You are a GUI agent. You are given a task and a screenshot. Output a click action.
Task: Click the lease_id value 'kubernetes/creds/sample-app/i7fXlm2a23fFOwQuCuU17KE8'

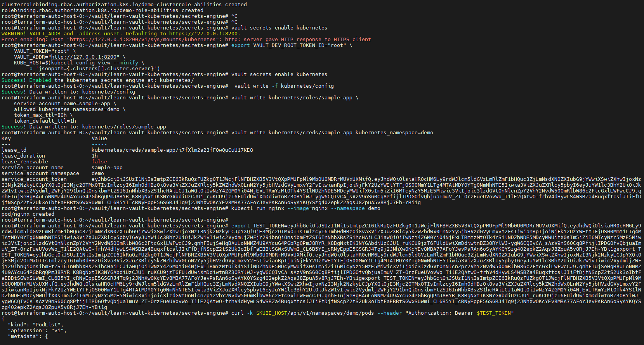172,150
